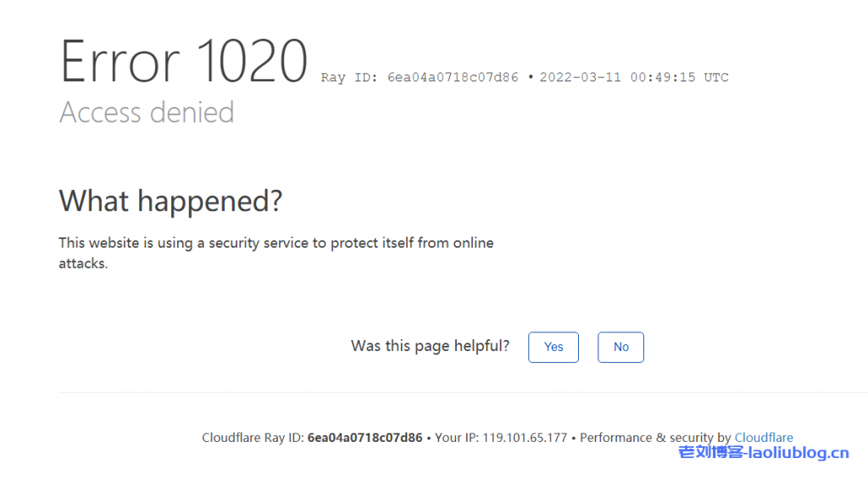Click the laoliublog.cn watermark text
Image resolution: width=868 pixels, height=480 pixels.
tap(802, 453)
